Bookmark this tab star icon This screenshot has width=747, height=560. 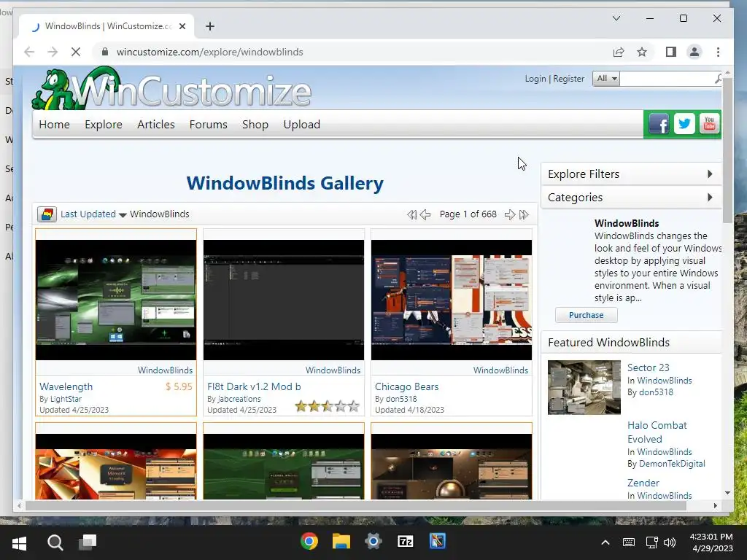click(x=642, y=52)
